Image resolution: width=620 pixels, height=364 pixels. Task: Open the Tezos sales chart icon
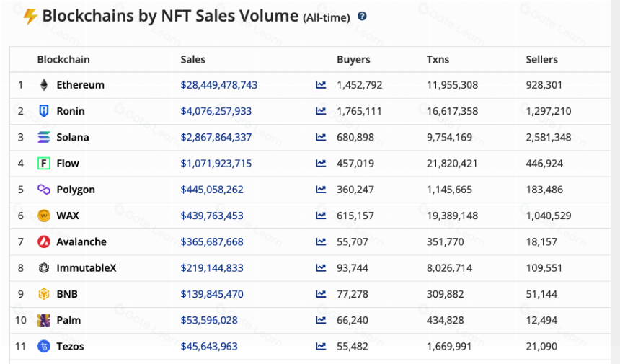321,346
